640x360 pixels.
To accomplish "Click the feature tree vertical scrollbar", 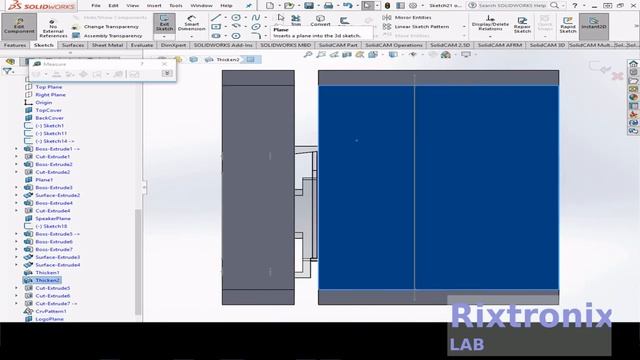I will tap(138, 261).
